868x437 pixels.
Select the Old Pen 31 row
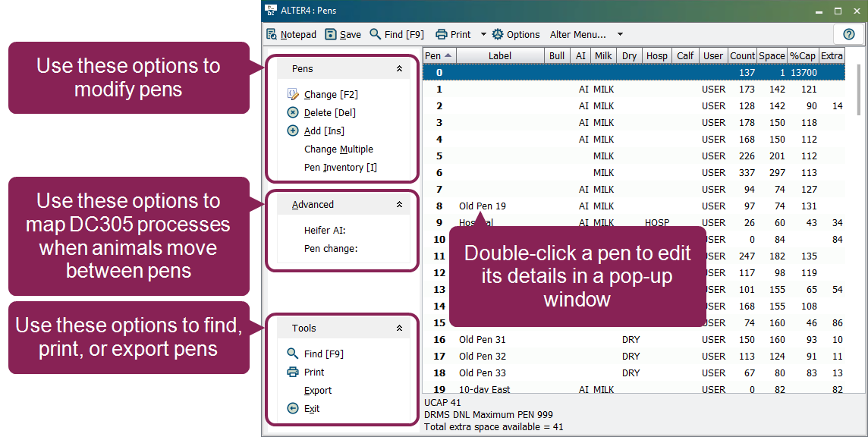[482, 339]
